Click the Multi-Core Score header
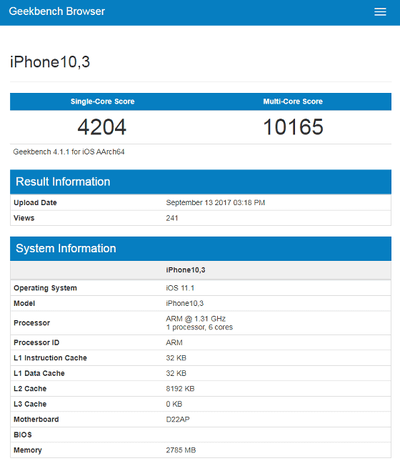The height and width of the screenshot is (466, 400). pos(293,102)
